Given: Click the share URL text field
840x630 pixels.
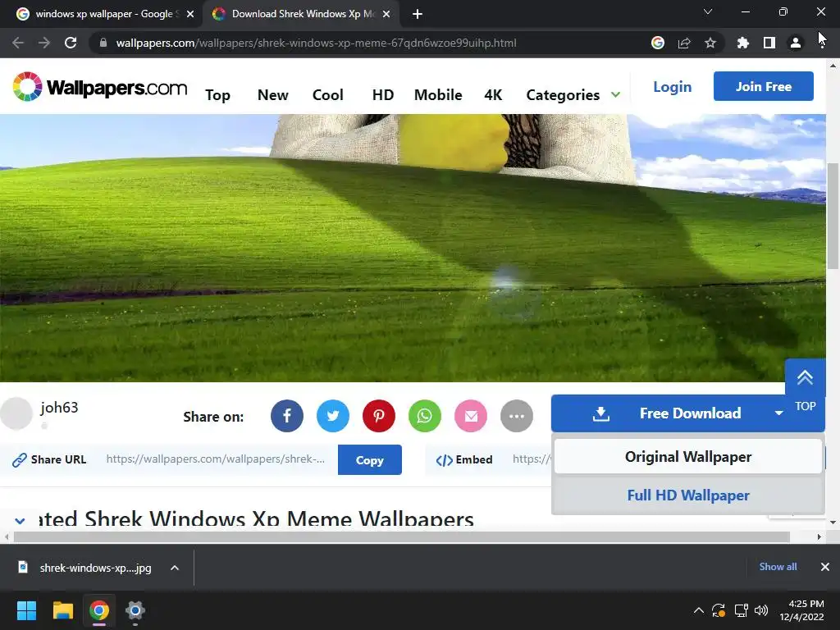Looking at the screenshot, I should pos(216,459).
